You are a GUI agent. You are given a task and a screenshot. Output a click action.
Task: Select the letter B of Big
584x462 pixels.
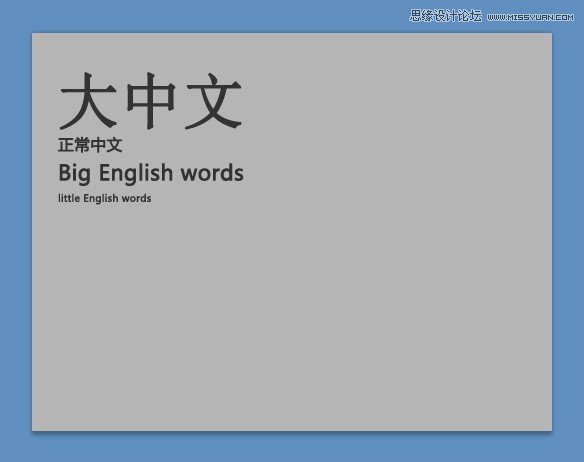[64, 173]
